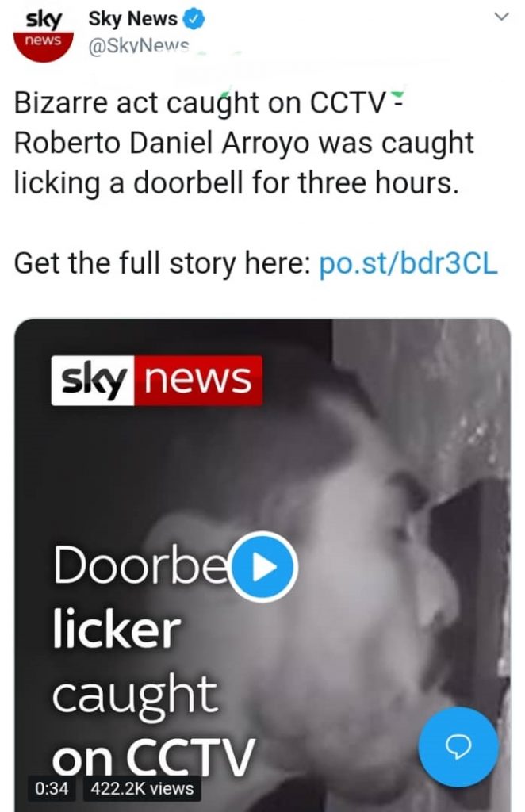Viewport: 525px width, 812px height.
Task: Click "Get the full story here" text
Action: [x=162, y=263]
